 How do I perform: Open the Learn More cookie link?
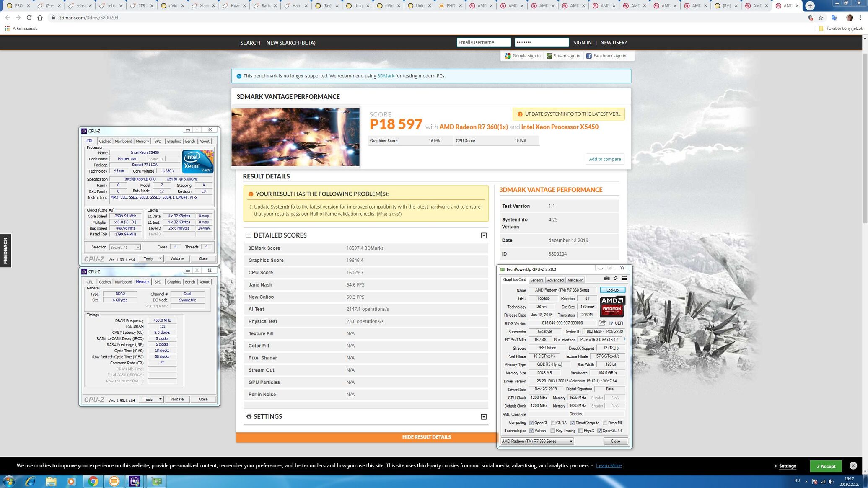point(609,465)
